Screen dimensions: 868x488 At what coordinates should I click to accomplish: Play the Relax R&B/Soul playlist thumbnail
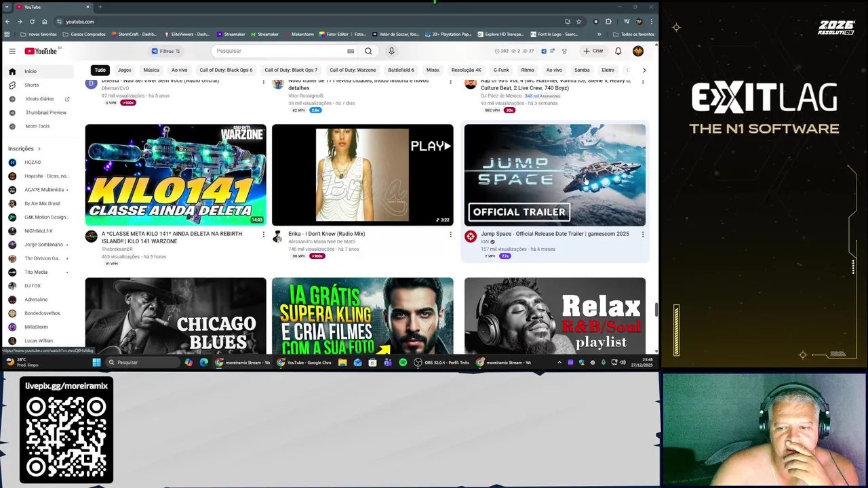(555, 315)
